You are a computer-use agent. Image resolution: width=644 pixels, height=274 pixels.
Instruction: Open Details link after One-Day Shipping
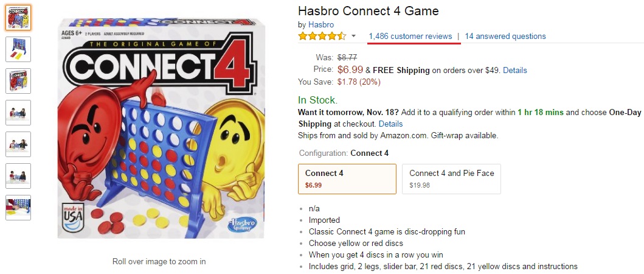click(390, 124)
